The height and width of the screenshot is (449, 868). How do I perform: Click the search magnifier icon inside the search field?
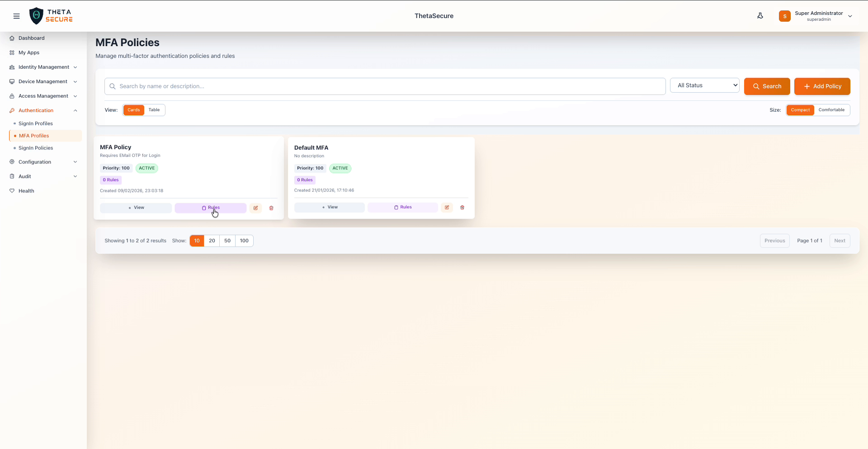click(x=112, y=86)
